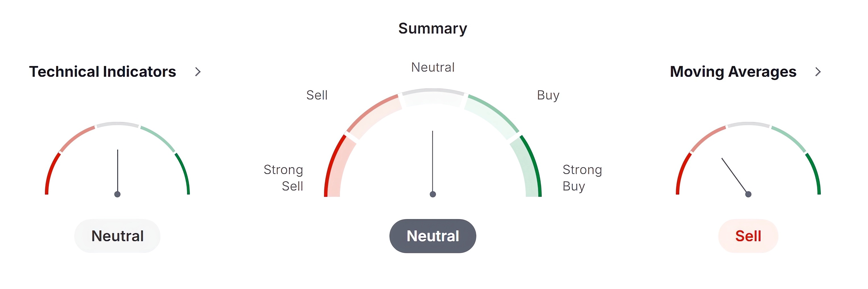Click the Strong Sell label

point(283,178)
